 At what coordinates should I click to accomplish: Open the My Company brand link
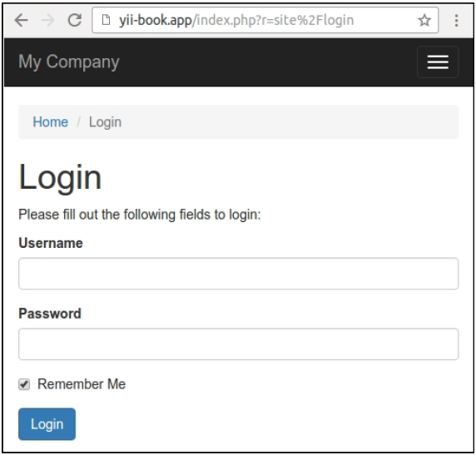(69, 62)
